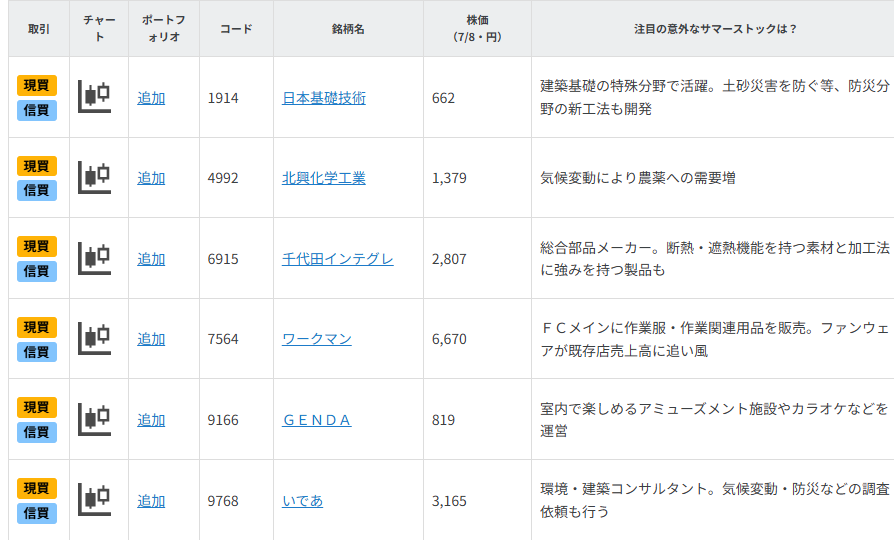Click description starting 環境・建築コンサルタント
This screenshot has height=540, width=894.
coord(715,501)
